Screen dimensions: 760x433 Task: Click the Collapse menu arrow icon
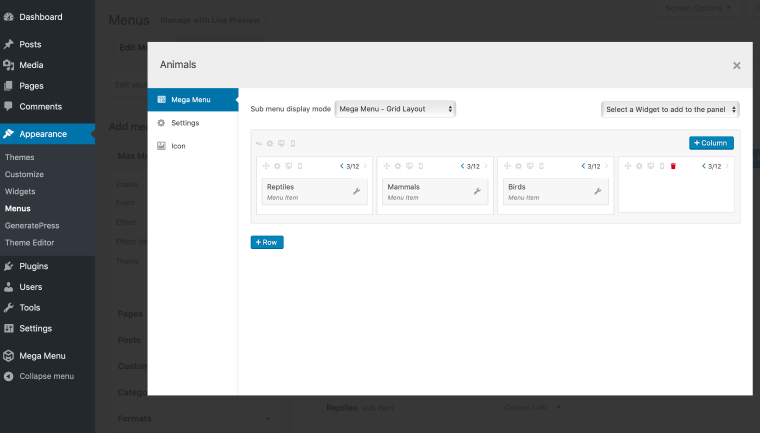(x=8, y=376)
